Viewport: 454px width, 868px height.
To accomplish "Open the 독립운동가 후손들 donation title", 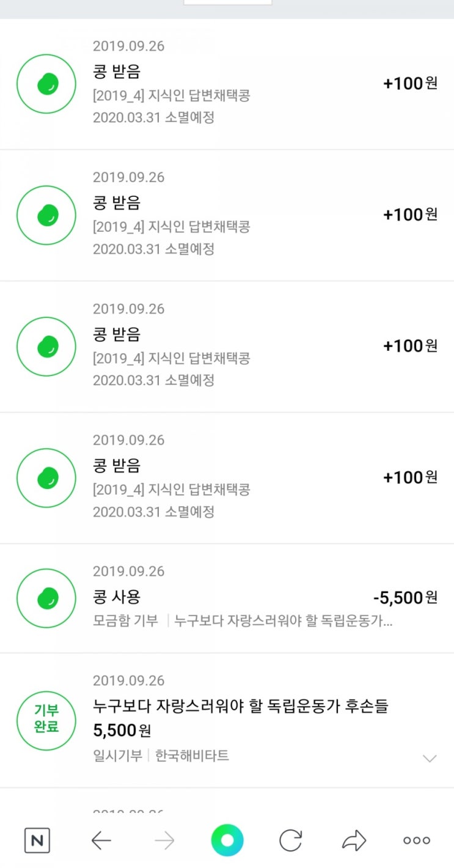I will (241, 707).
